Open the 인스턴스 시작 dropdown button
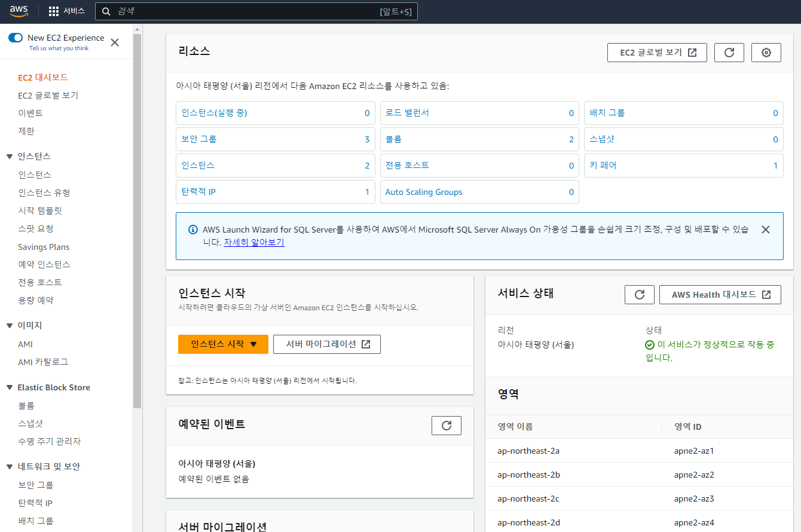 pyautogui.click(x=223, y=344)
